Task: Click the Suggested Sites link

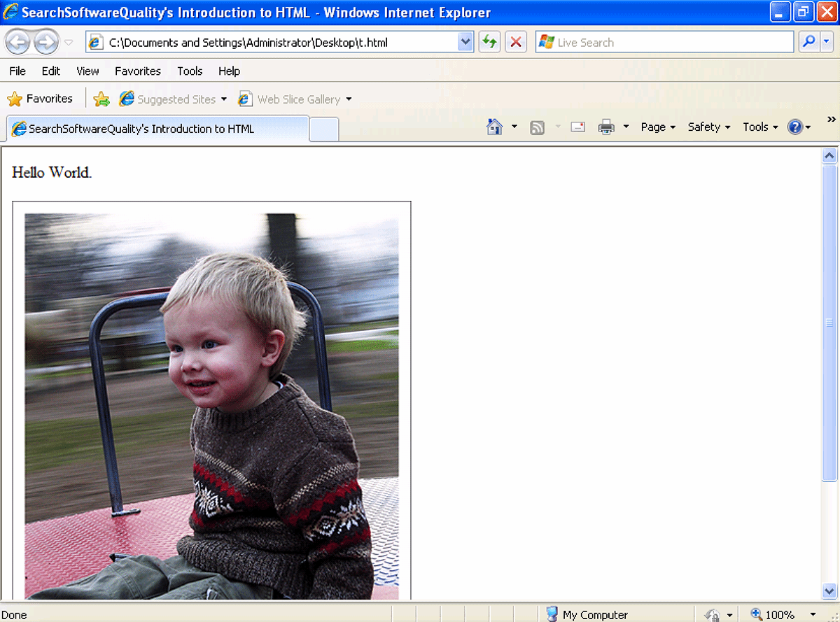Action: pos(176,99)
